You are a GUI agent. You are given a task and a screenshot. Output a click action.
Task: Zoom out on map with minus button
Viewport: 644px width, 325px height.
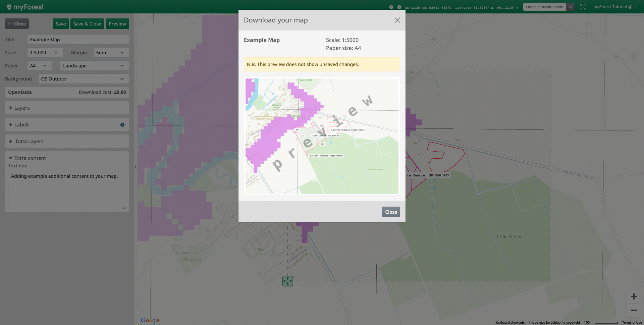pos(634,310)
